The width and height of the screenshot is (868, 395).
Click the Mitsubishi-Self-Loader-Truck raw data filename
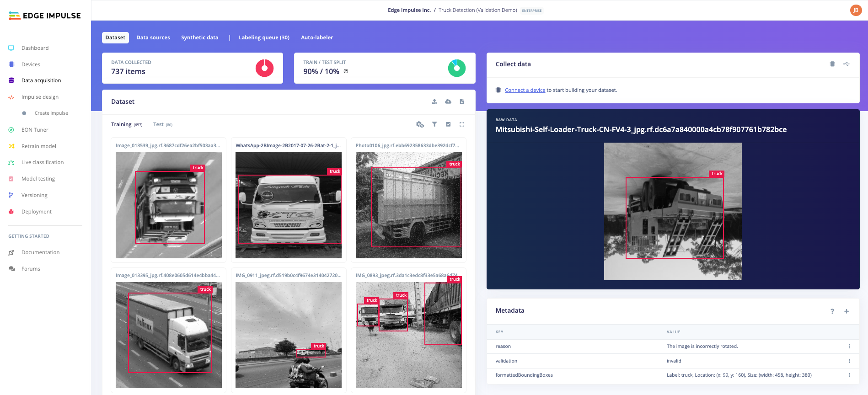[x=641, y=130]
